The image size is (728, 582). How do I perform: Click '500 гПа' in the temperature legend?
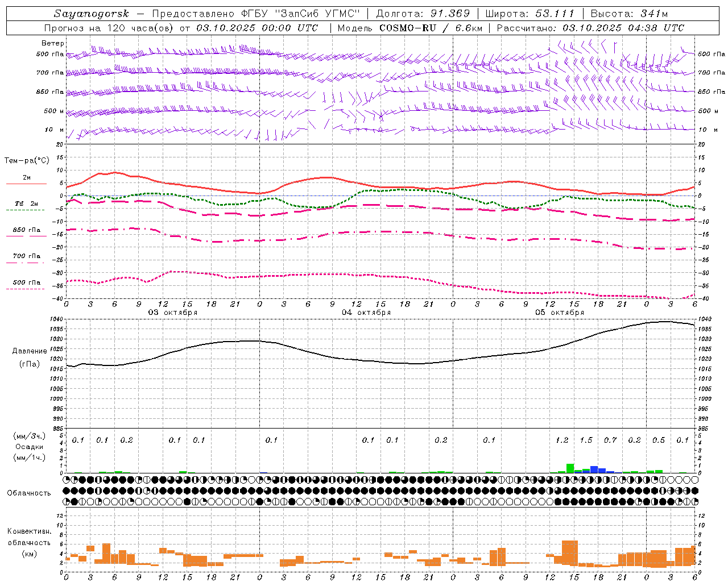(27, 282)
